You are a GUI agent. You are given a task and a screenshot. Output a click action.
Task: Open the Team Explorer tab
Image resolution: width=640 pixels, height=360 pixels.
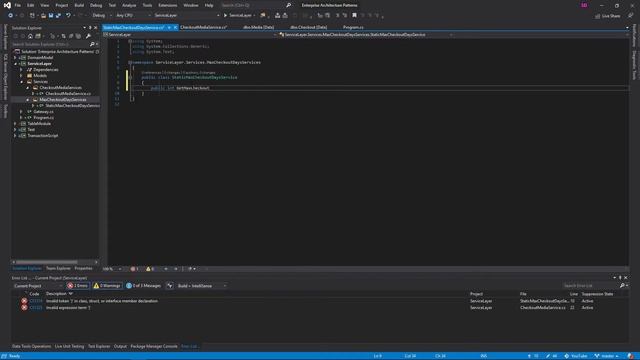(58, 268)
